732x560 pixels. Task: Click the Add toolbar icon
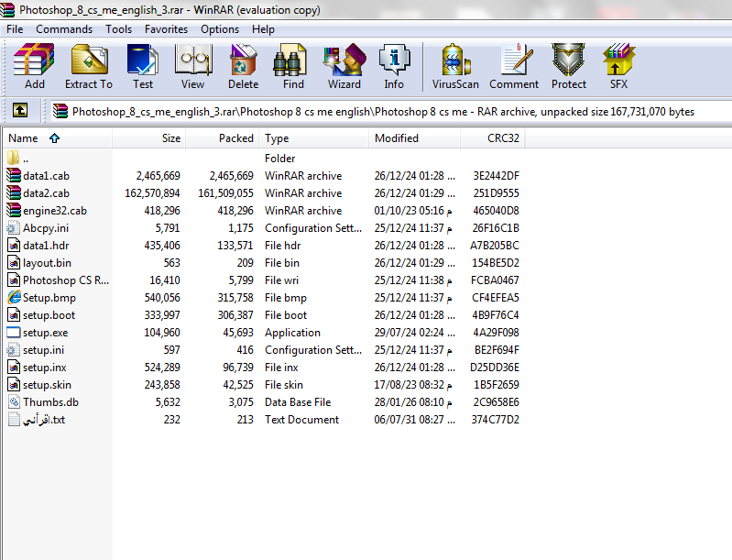click(34, 66)
